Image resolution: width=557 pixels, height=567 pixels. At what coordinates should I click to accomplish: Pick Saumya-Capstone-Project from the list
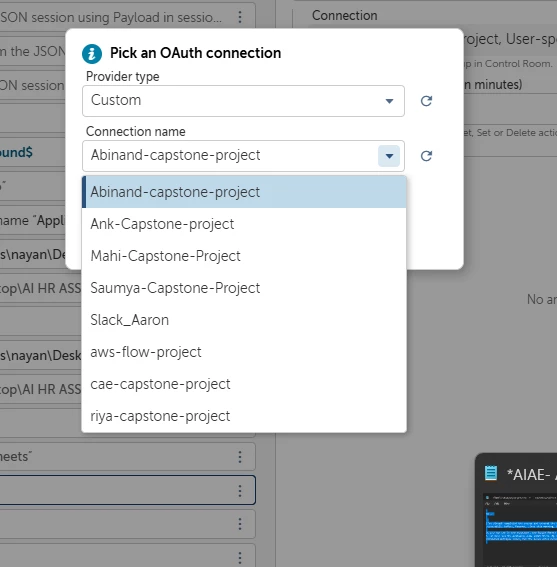click(244, 288)
